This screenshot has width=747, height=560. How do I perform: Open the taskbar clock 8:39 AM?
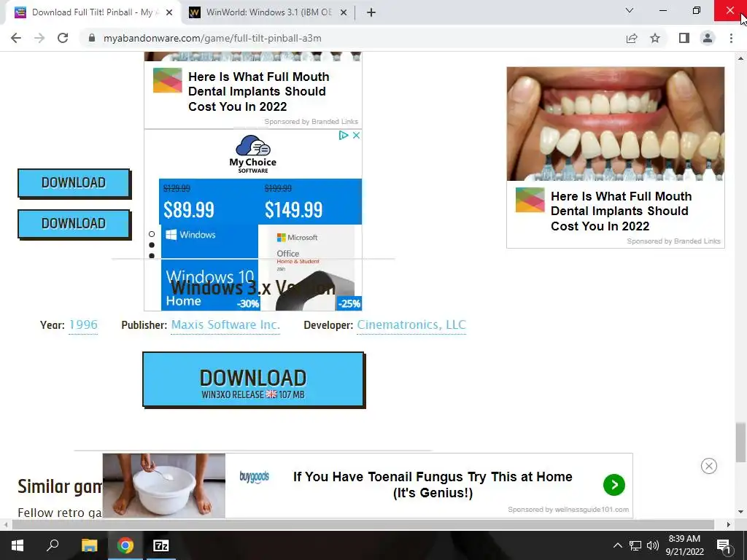click(x=684, y=545)
